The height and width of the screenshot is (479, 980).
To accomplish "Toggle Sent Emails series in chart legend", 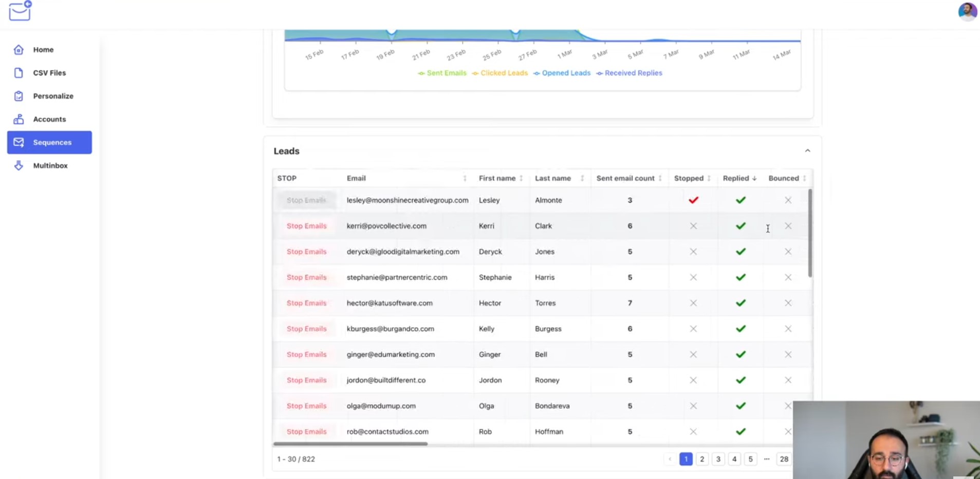I will click(x=442, y=73).
